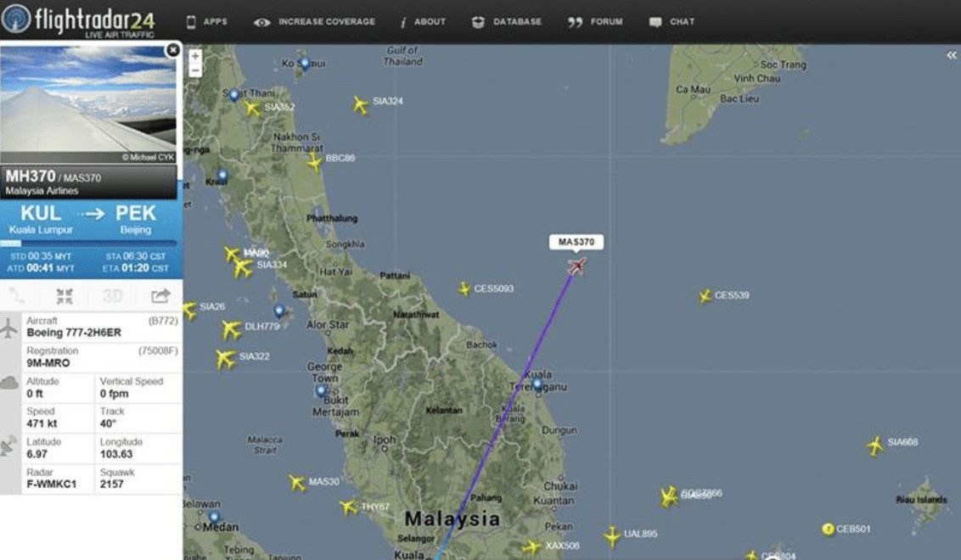Click the UAL895 plane icon
This screenshot has height=560, width=961.
point(611,535)
